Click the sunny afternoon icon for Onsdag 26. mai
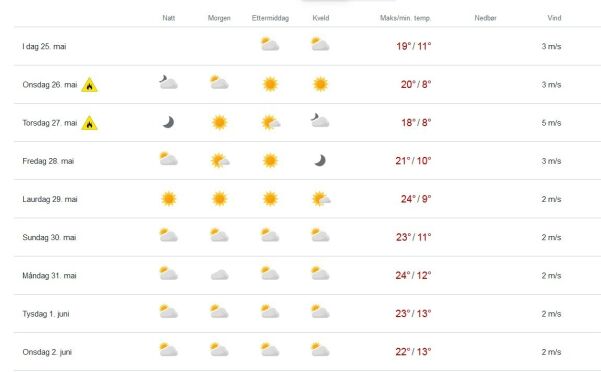 point(270,84)
